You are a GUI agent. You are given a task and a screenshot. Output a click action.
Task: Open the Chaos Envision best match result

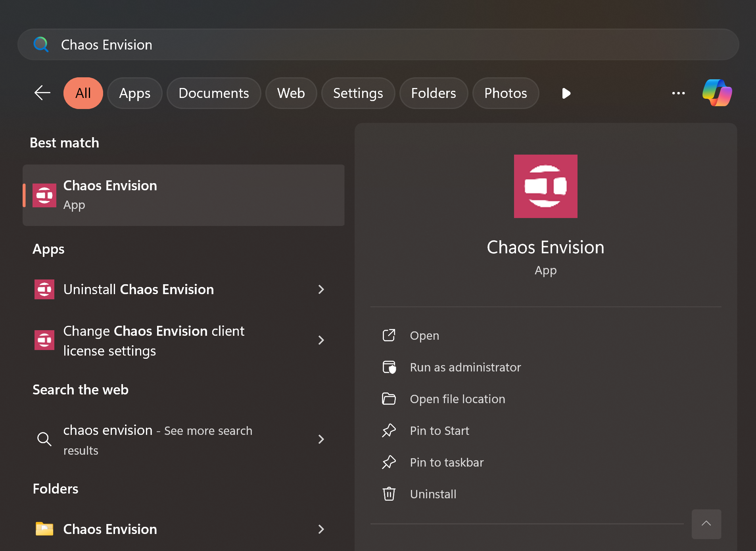183,195
